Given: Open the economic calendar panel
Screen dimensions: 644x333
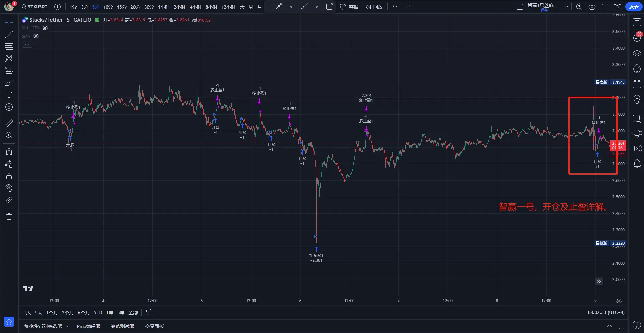Looking at the screenshot, I should coord(637,84).
